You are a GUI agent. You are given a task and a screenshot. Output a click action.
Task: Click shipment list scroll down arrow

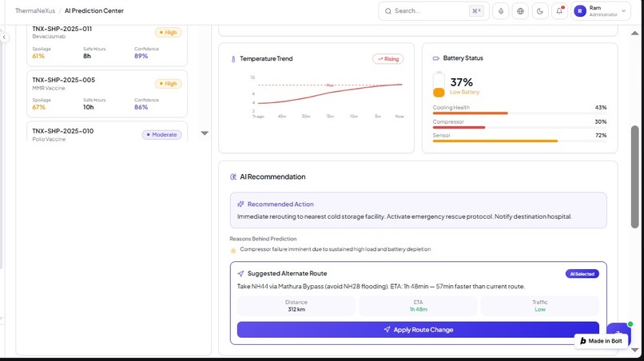(x=205, y=133)
